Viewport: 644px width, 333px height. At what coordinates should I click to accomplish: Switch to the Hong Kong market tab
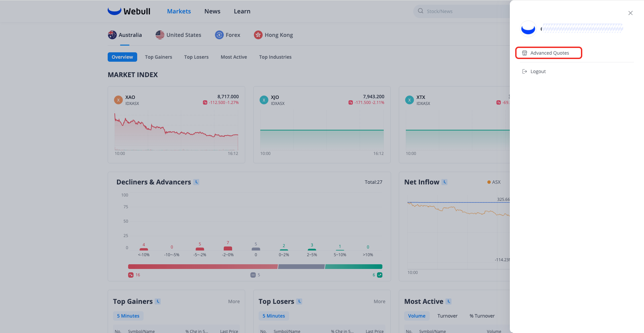[x=273, y=35]
